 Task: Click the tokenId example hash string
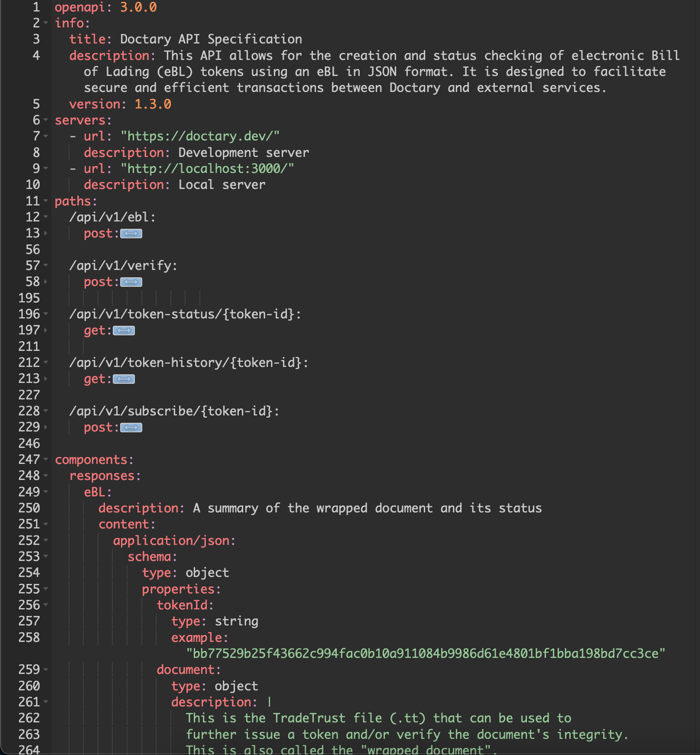point(425,654)
